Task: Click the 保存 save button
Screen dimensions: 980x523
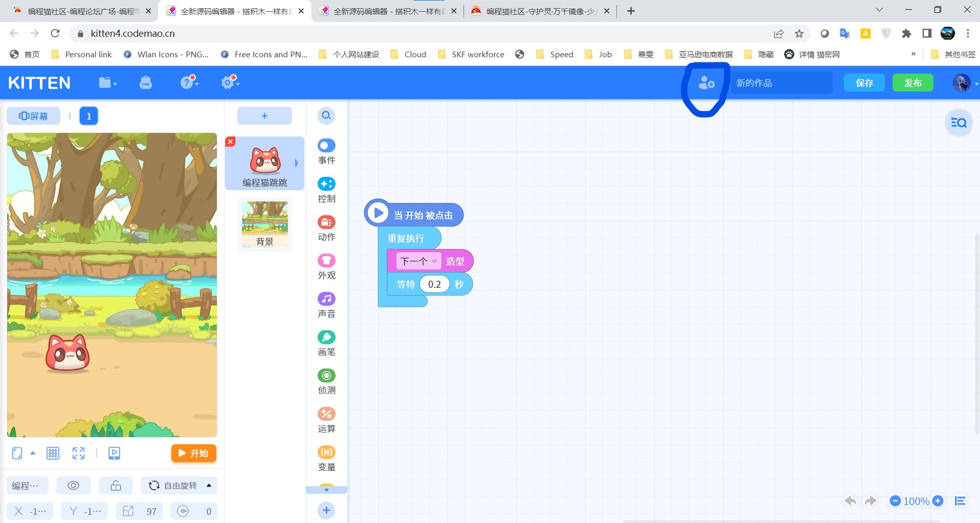Action: pyautogui.click(x=864, y=83)
